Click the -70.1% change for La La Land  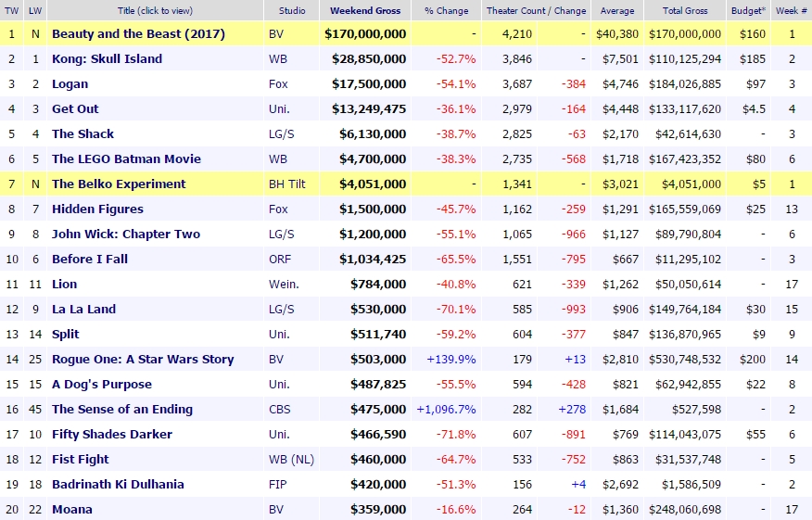click(x=456, y=310)
